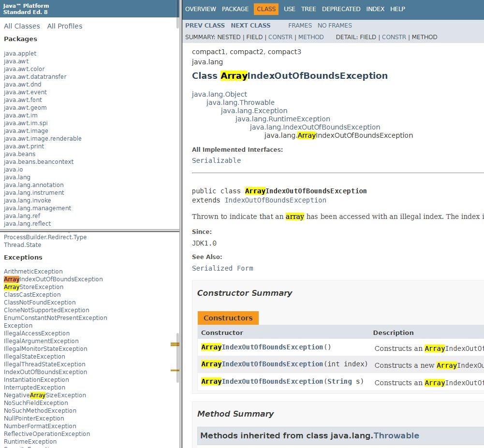484x448 pixels.
Task: Open ClassNotFoundException class
Action: point(40,302)
